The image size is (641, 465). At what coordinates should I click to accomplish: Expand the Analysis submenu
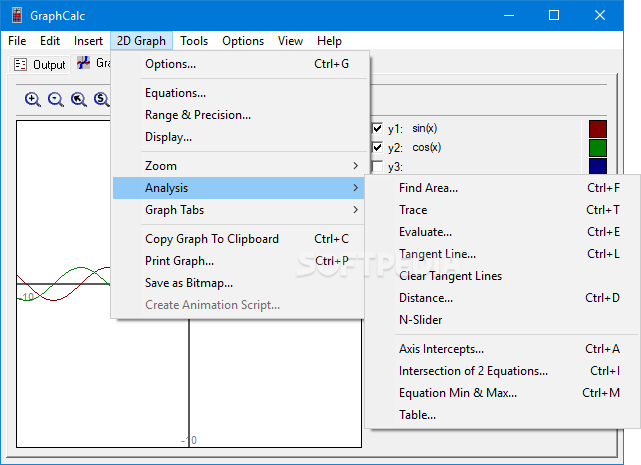(x=238, y=188)
